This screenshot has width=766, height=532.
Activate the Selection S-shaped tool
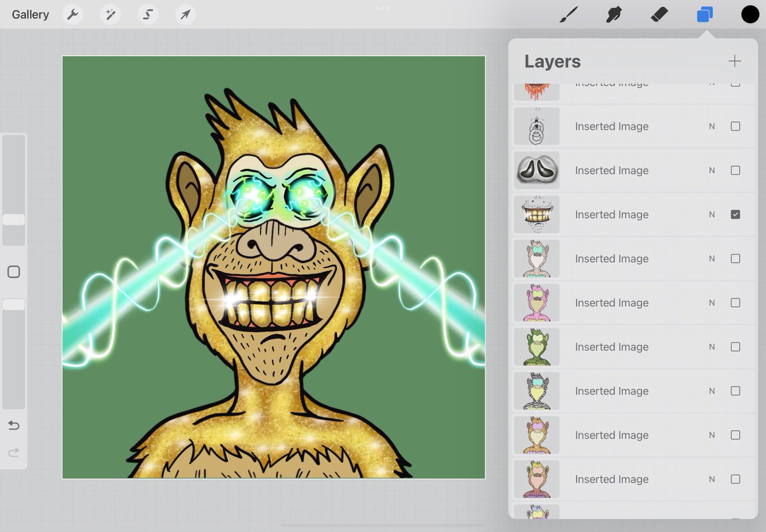[148, 14]
